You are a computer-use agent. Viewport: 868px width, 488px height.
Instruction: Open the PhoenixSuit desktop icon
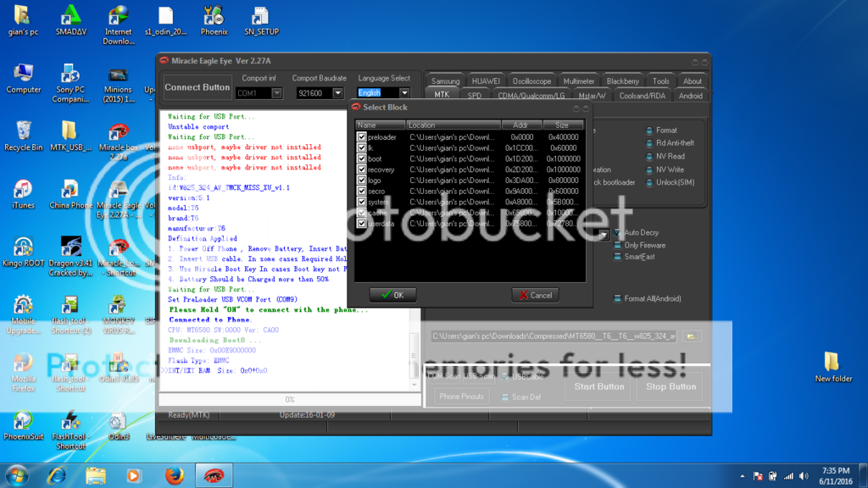coord(23,424)
